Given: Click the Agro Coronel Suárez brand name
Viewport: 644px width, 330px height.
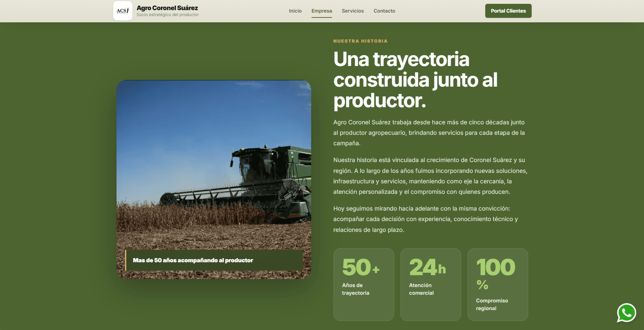Looking at the screenshot, I should pyautogui.click(x=167, y=8).
